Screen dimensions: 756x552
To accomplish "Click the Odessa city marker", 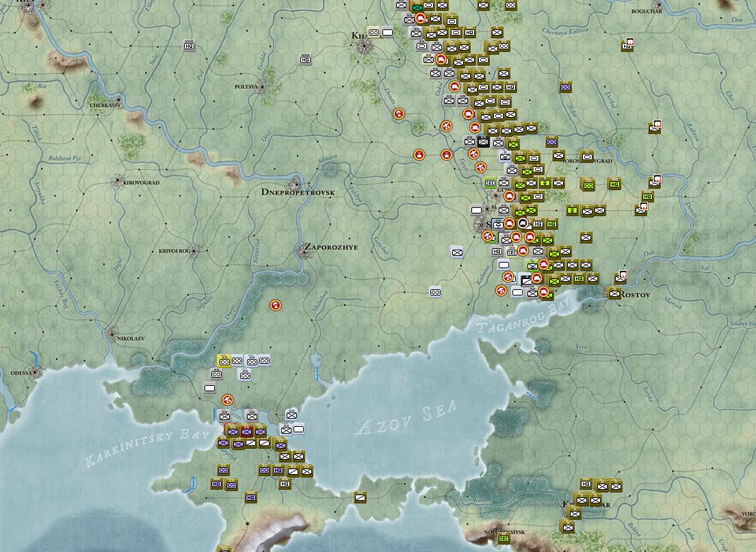I will point(35,372).
